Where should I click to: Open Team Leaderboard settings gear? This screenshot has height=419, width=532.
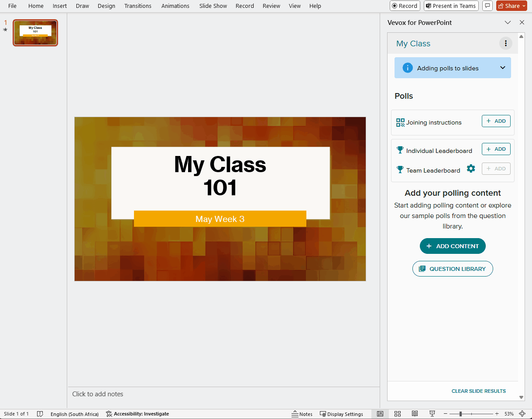471,168
